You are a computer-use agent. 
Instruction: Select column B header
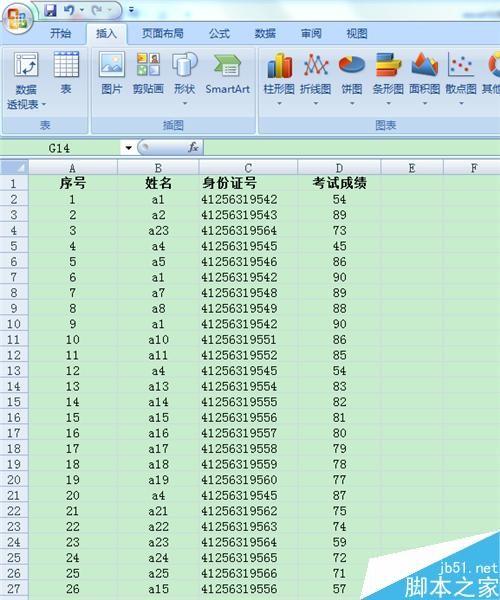coord(158,168)
